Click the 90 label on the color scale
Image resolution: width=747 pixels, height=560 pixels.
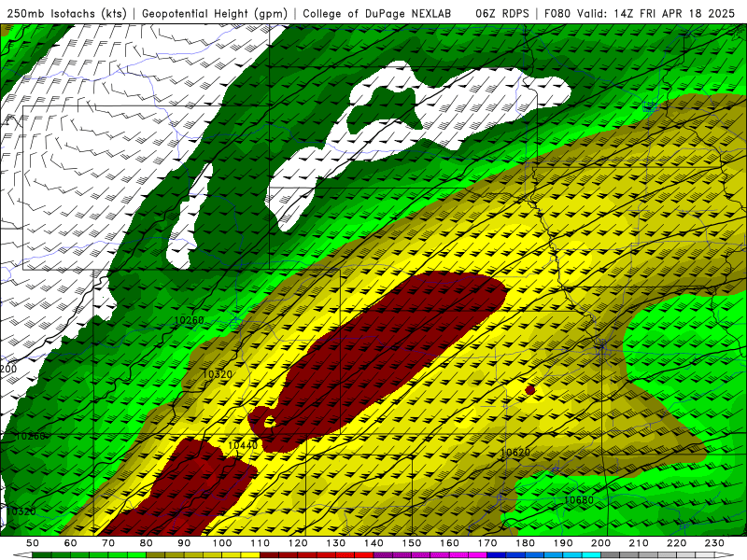click(x=184, y=543)
